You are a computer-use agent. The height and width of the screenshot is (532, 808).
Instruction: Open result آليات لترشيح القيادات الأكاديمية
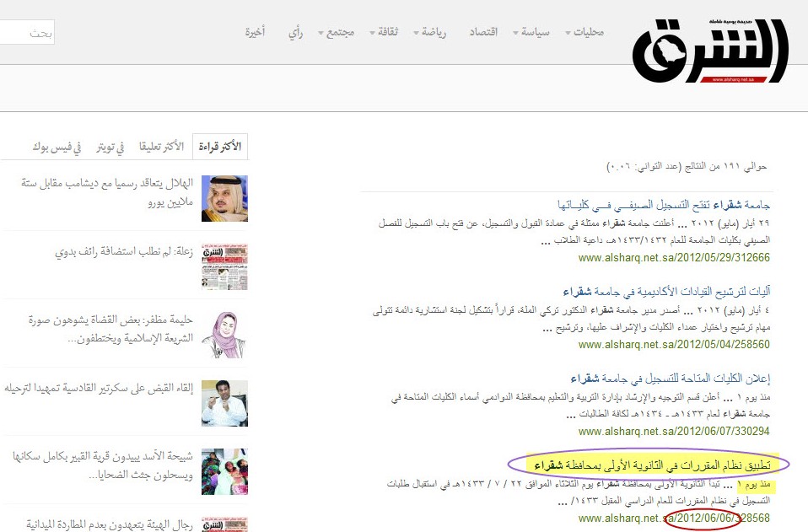coord(667,292)
